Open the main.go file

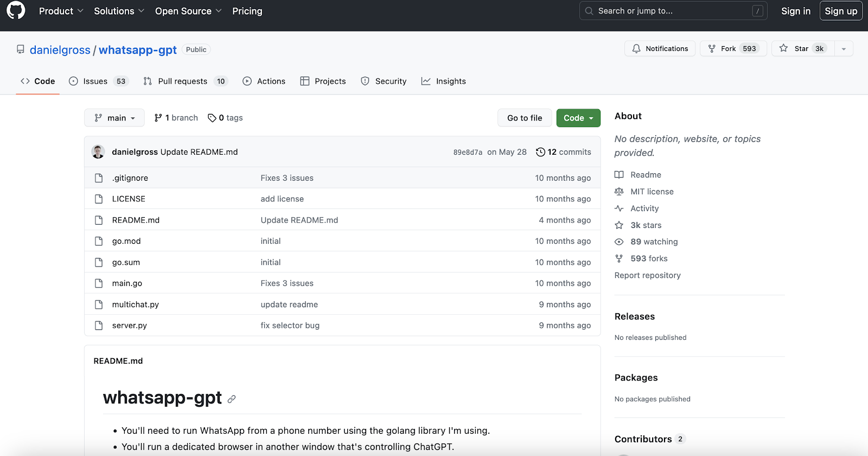[x=127, y=283]
